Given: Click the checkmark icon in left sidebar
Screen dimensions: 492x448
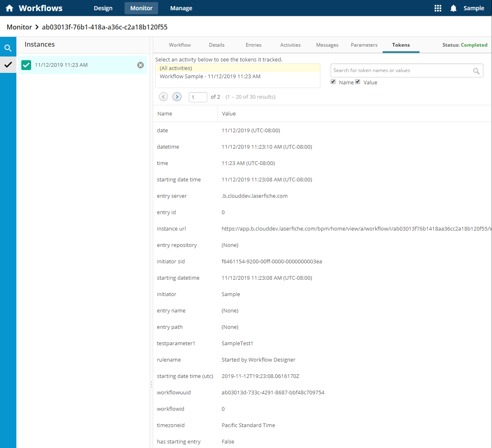Looking at the screenshot, I should 8,65.
